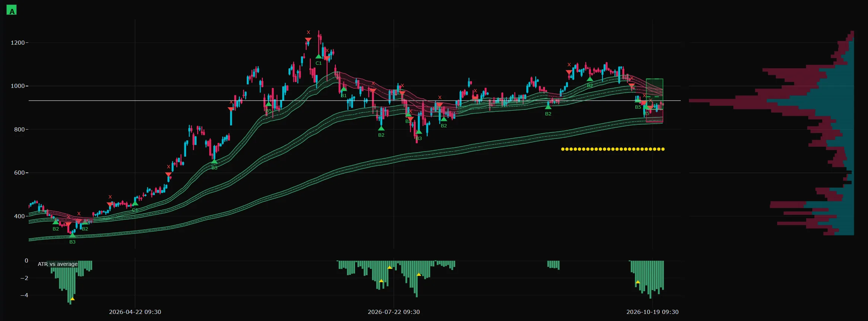Click the green projection box at the chart's right edge

click(x=654, y=94)
